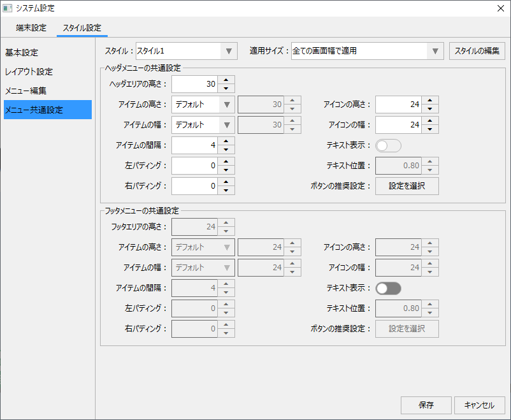Toggle header menu テキスト表示 switch
This screenshot has height=420, width=511.
(x=388, y=146)
